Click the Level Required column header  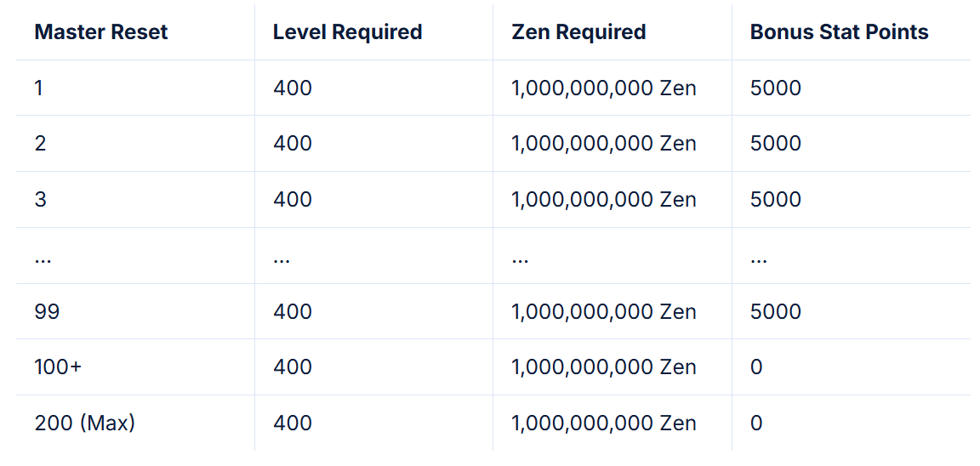(x=347, y=32)
